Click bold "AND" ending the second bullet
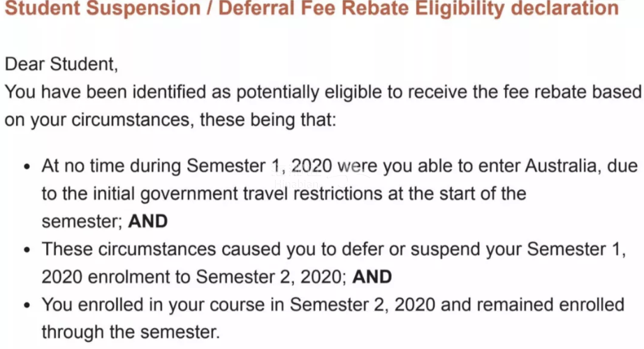This screenshot has width=644, height=349. (x=372, y=276)
